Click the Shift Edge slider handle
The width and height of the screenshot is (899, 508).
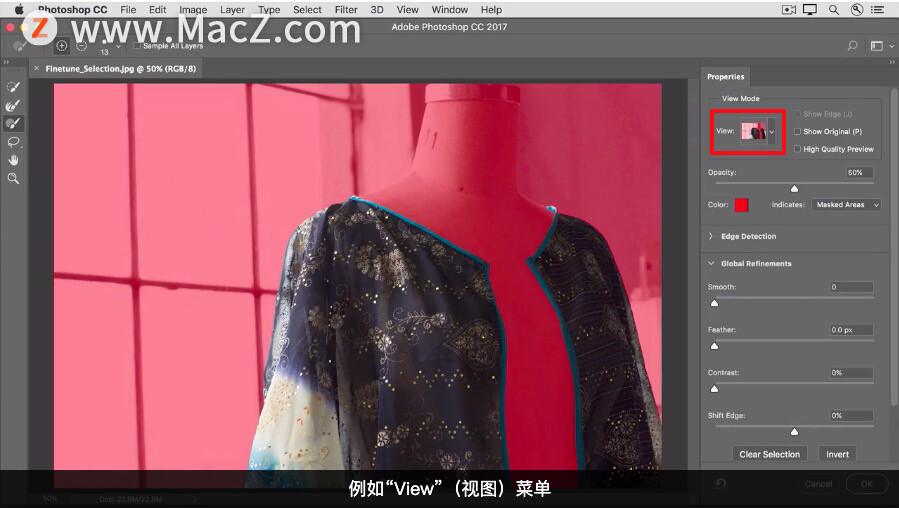794,432
